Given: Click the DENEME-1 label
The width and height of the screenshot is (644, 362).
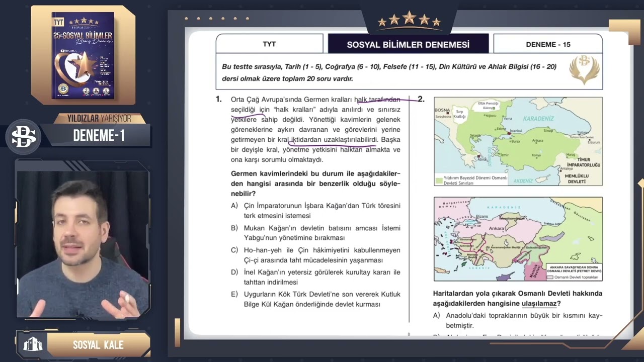Looking at the screenshot, I should 99,136.
